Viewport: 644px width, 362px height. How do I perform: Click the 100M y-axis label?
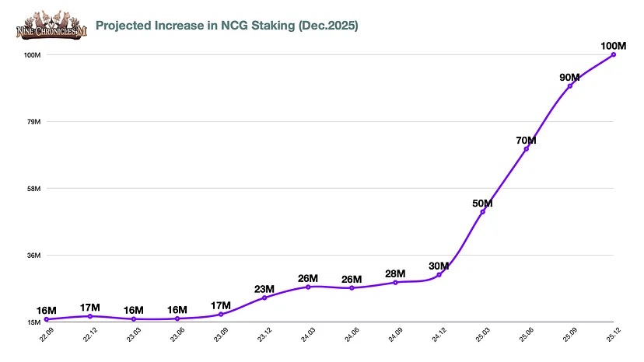(32, 55)
